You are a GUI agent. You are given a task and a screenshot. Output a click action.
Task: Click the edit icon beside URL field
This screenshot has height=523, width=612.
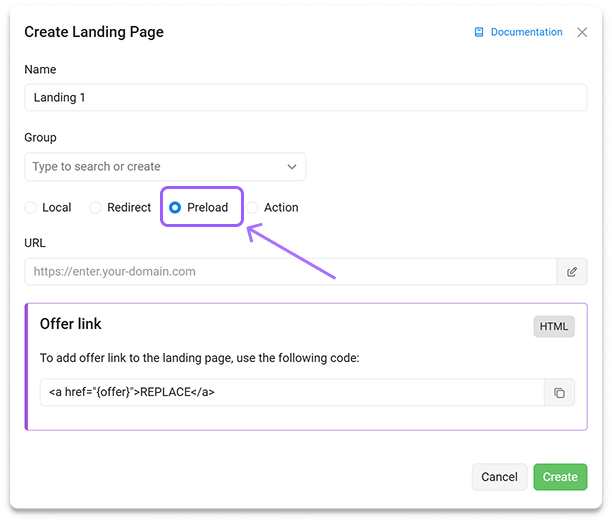572,271
